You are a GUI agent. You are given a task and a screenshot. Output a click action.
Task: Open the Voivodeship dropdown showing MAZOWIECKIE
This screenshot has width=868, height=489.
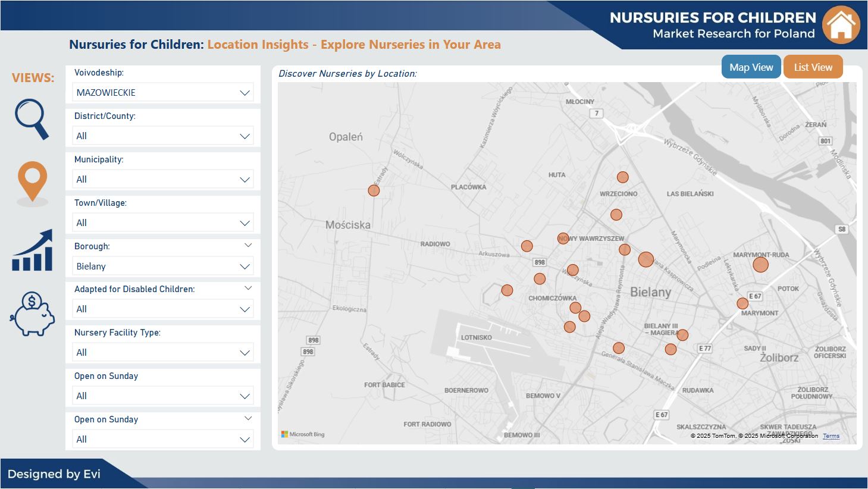click(x=163, y=93)
